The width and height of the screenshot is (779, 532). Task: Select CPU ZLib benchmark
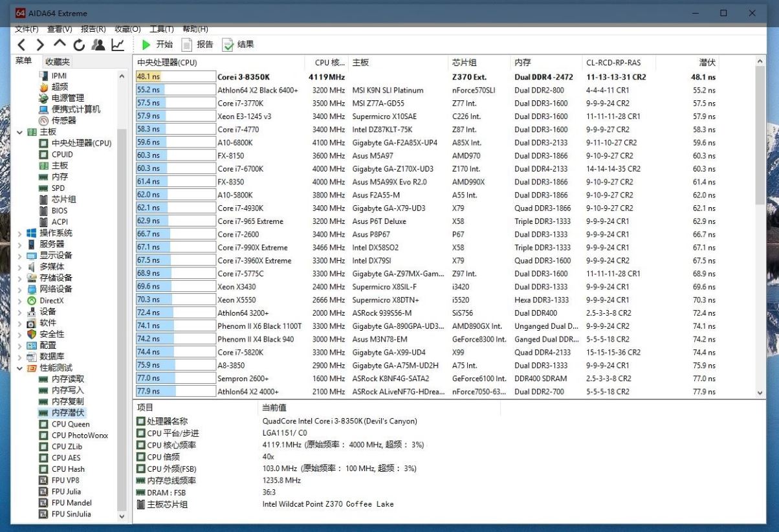[x=67, y=447]
